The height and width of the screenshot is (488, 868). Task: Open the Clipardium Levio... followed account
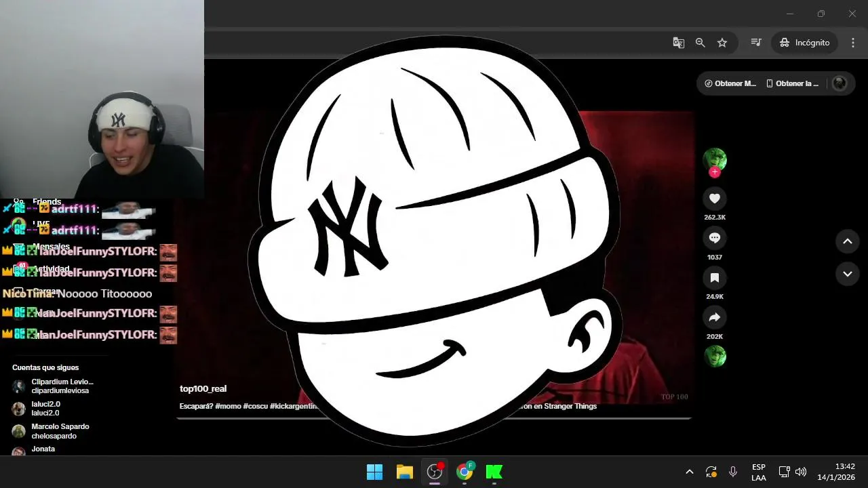tap(53, 386)
